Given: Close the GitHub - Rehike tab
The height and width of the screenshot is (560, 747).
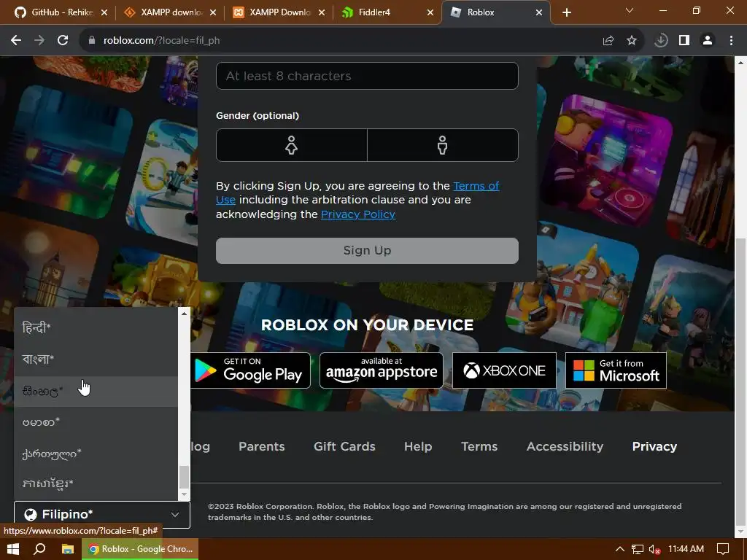Looking at the screenshot, I should (104, 12).
